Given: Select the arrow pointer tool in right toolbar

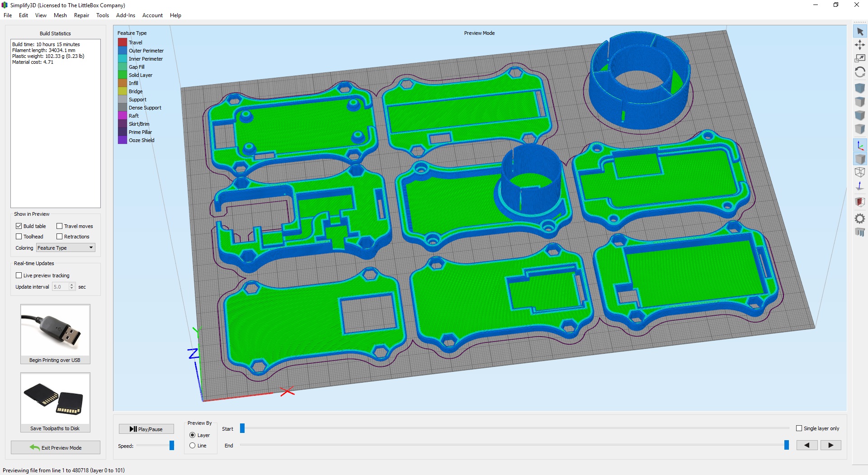Looking at the screenshot, I should 860,32.
